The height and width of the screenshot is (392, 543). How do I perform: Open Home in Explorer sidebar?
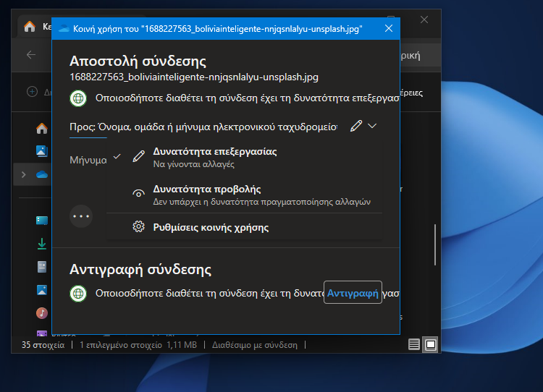click(42, 128)
